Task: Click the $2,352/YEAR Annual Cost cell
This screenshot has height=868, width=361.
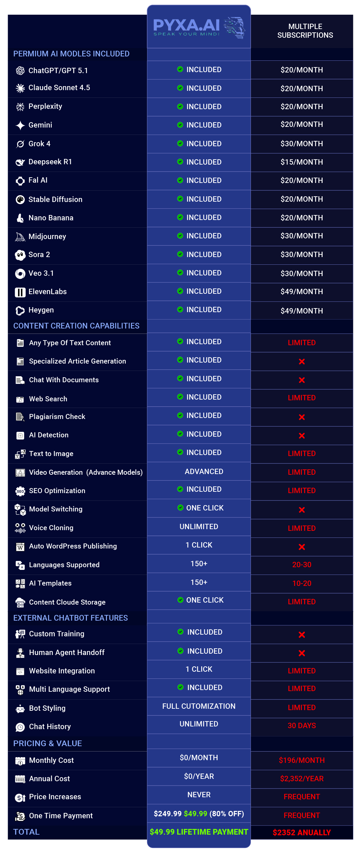Action: coord(302,779)
